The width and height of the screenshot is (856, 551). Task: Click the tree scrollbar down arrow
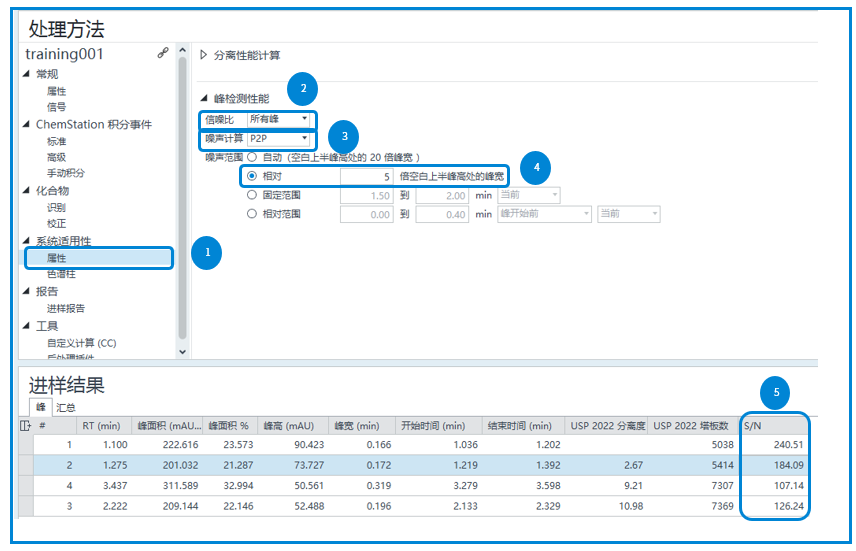point(182,352)
